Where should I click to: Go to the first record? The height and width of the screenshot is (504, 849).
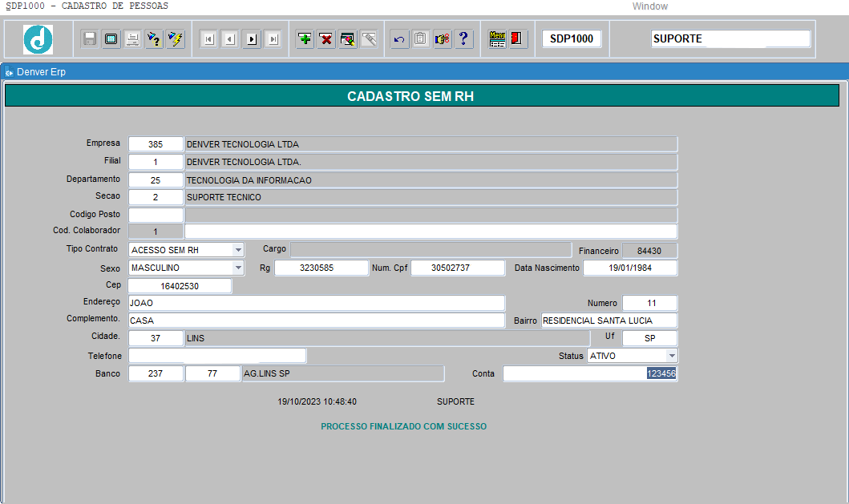pos(209,39)
